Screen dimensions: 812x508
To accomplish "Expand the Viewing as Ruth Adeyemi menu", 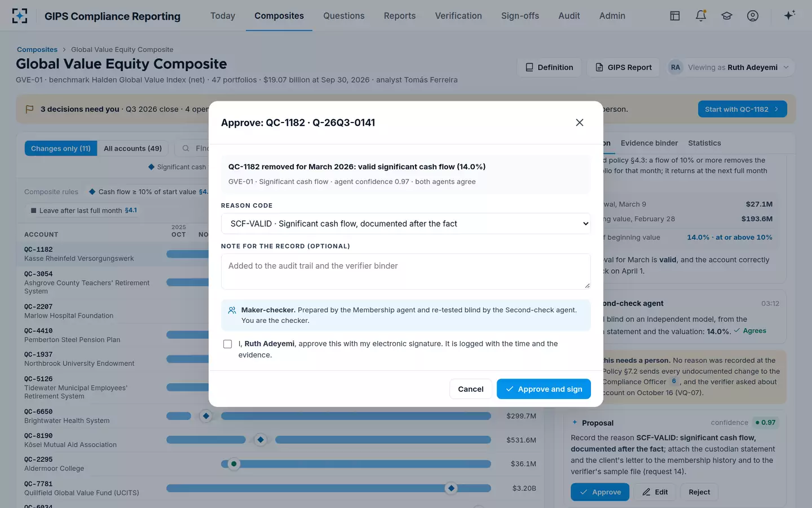I will [x=731, y=67].
